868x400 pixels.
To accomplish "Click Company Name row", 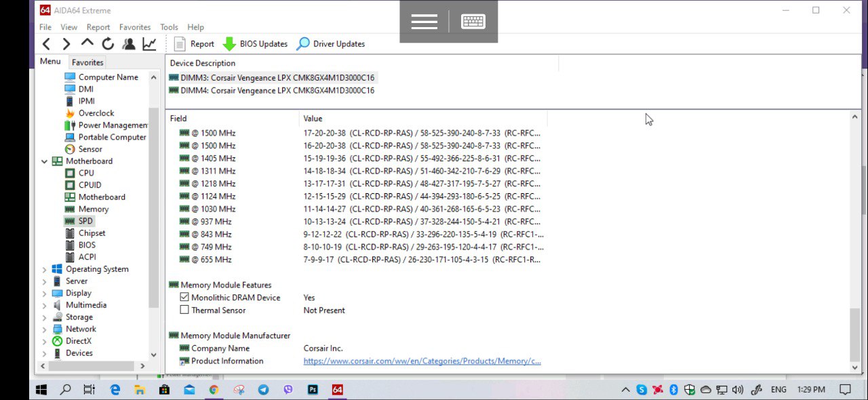I will [x=261, y=348].
